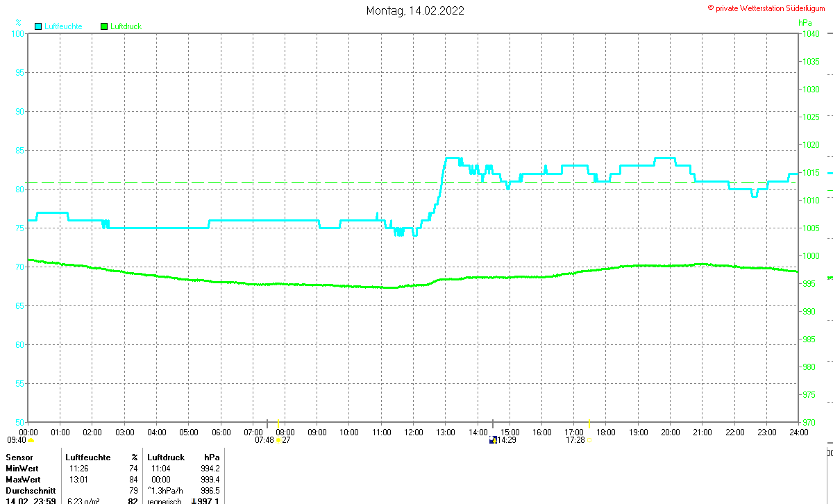
Task: Click the moonrise icon beside 14:29
Action: [493, 439]
